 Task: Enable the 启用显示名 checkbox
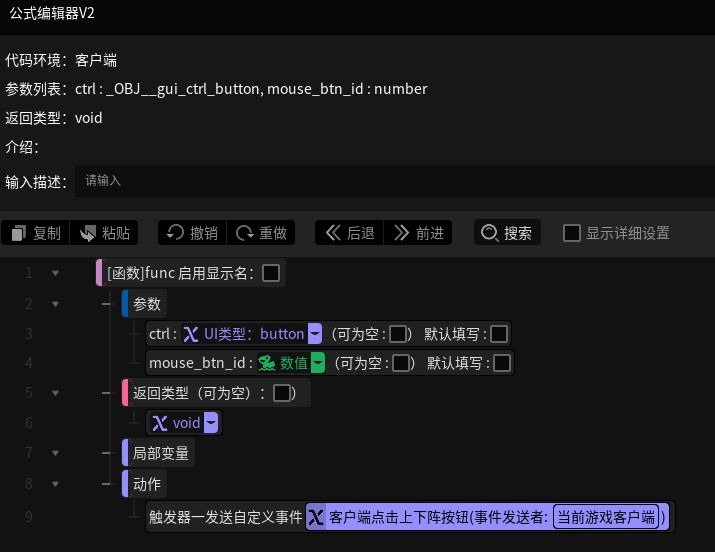pyautogui.click(x=271, y=273)
